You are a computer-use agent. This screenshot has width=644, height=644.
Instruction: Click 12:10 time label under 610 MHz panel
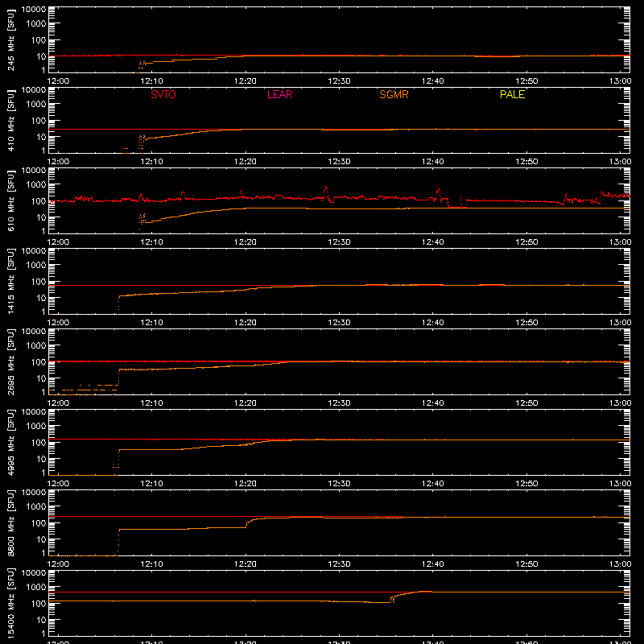[x=152, y=242]
